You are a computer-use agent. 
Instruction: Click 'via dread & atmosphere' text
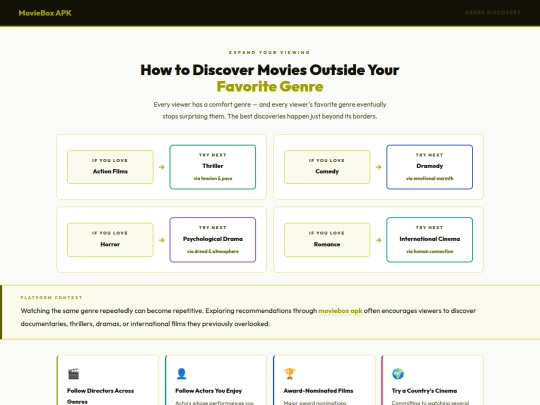(x=213, y=251)
